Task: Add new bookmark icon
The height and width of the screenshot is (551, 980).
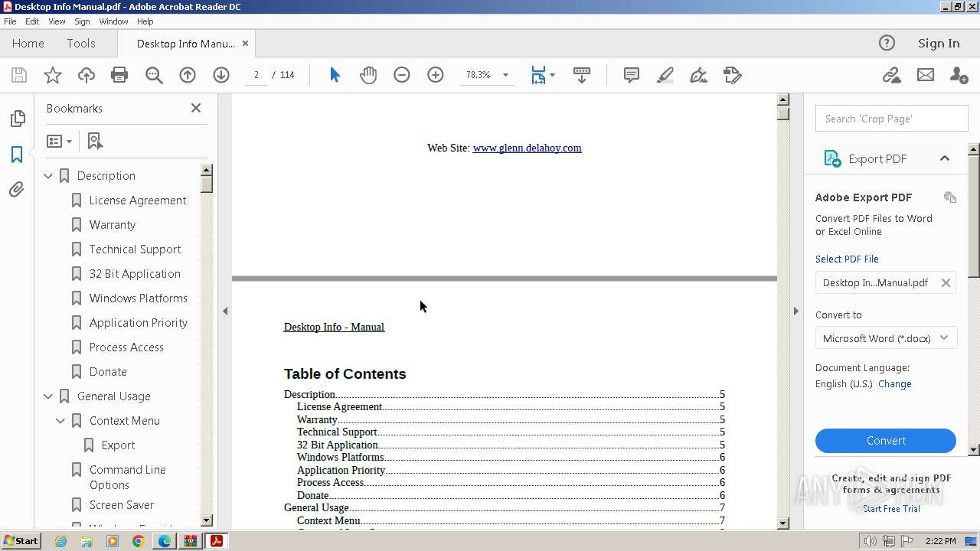Action: click(95, 141)
